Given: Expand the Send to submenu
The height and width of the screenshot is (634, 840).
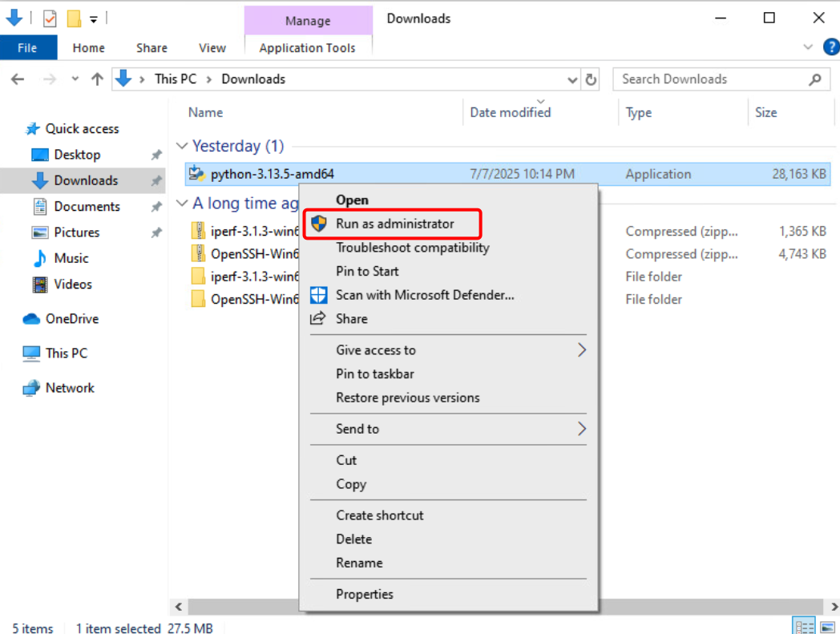Looking at the screenshot, I should pos(581,429).
